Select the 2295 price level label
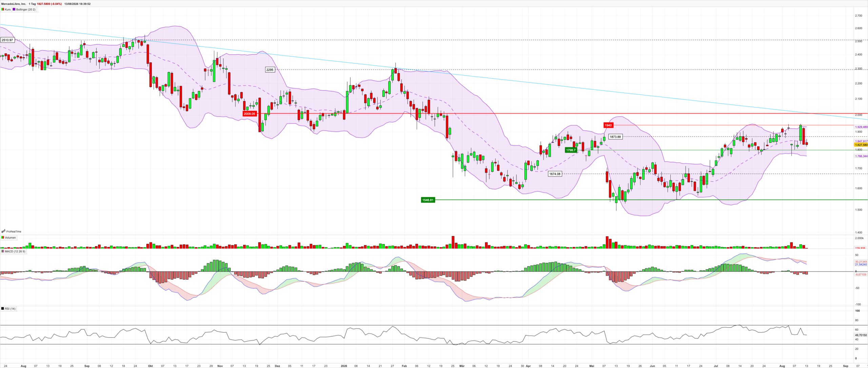868x368 pixels. click(270, 70)
